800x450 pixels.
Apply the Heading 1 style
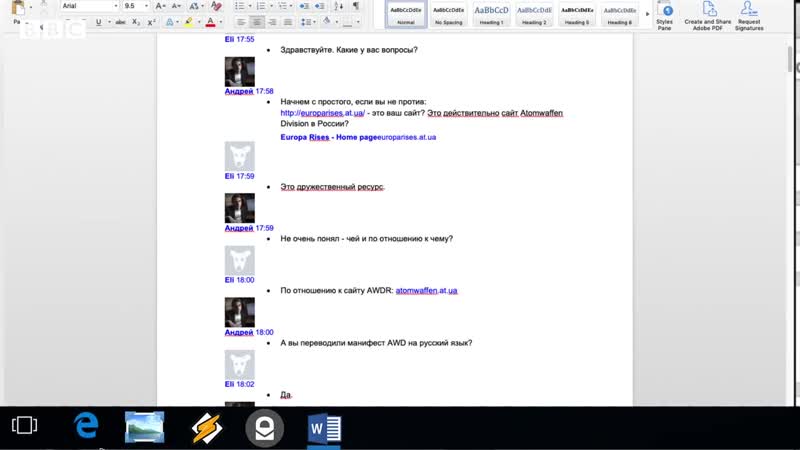[491, 14]
